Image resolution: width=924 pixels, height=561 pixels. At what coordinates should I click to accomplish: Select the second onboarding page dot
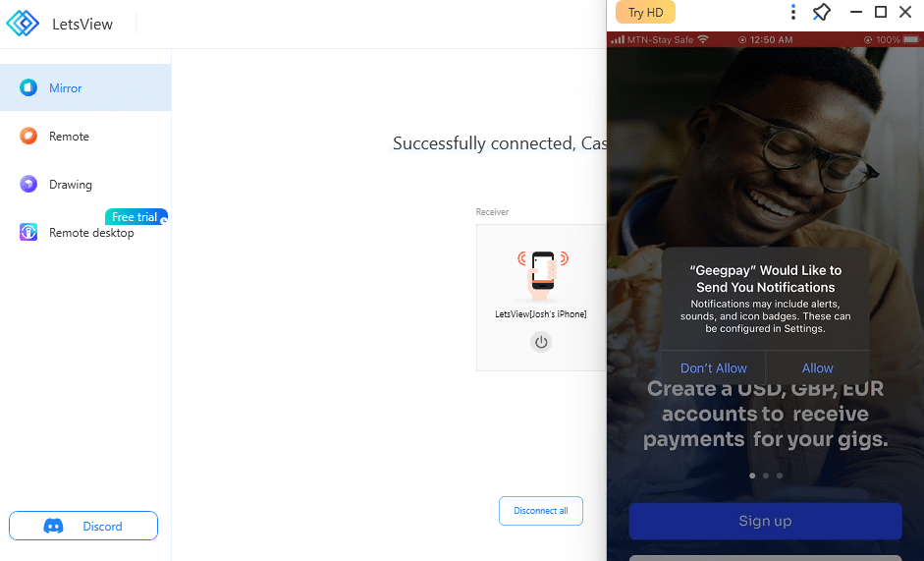pyautogui.click(x=766, y=476)
